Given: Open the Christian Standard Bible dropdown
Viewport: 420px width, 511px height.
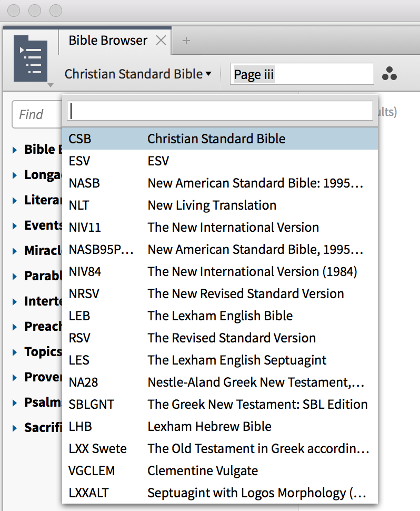Looking at the screenshot, I should coord(138,74).
